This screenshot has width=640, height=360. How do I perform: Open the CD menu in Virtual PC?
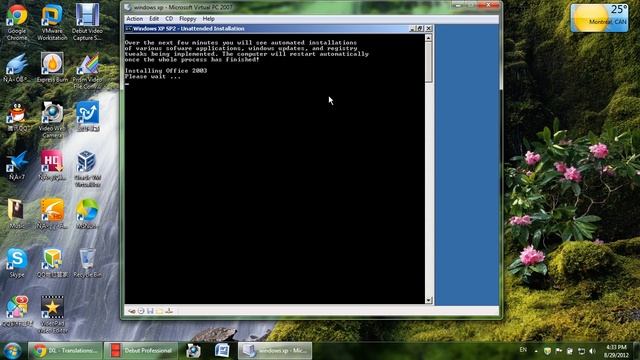click(x=169, y=19)
